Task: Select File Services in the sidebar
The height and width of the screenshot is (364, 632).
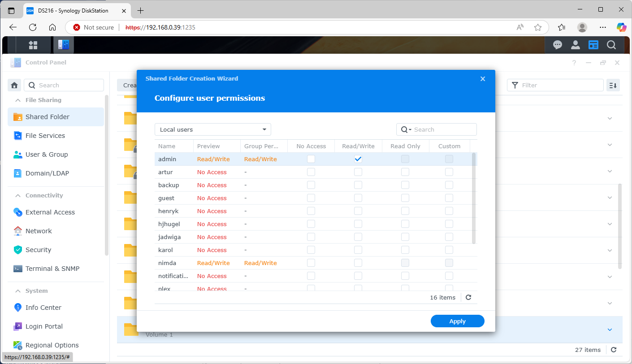Action: tap(46, 135)
